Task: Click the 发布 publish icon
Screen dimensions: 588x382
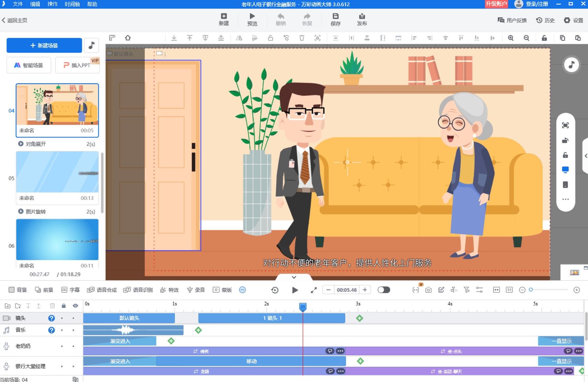Action: tap(362, 19)
